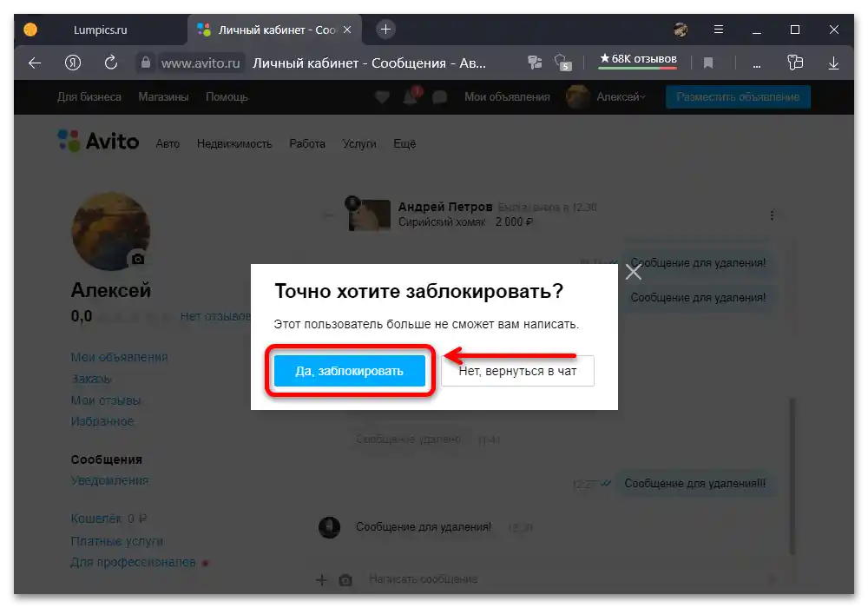
Task: Go back with the browser back arrow
Action: [35, 63]
